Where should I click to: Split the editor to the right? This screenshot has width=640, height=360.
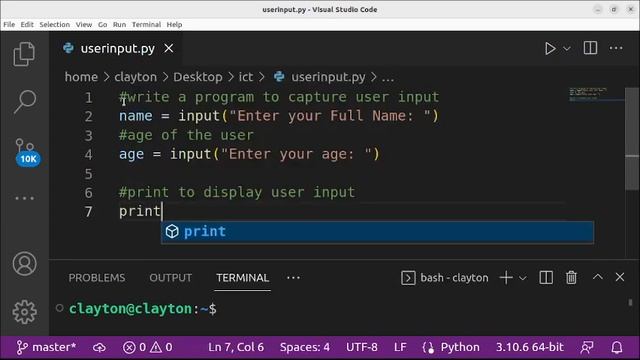tap(590, 48)
